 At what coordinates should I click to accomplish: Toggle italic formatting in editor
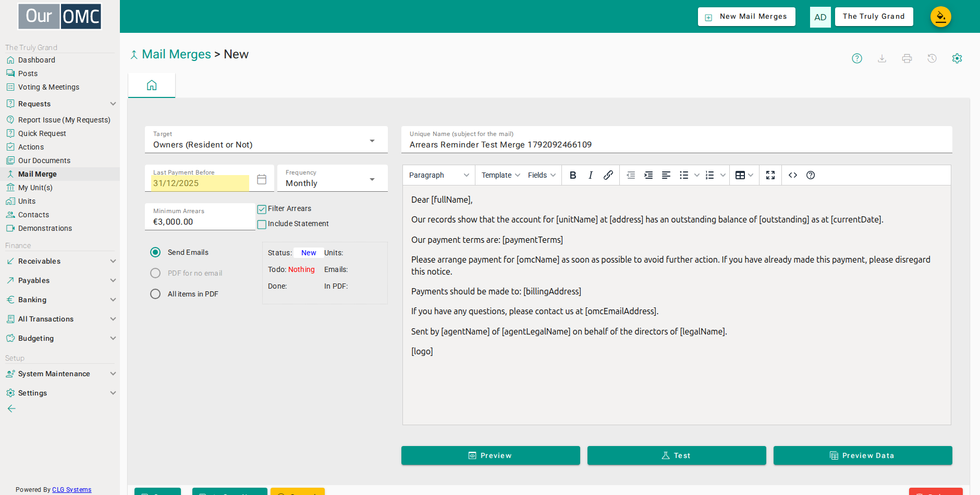590,175
